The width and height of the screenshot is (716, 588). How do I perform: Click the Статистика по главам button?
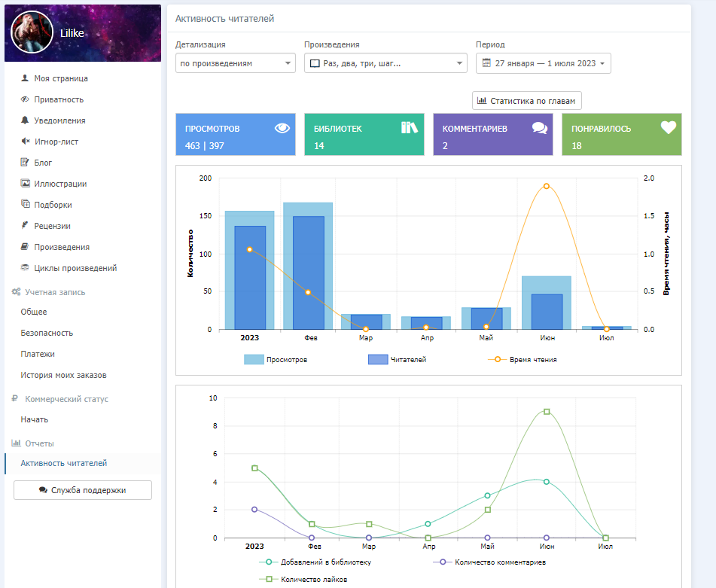527,100
